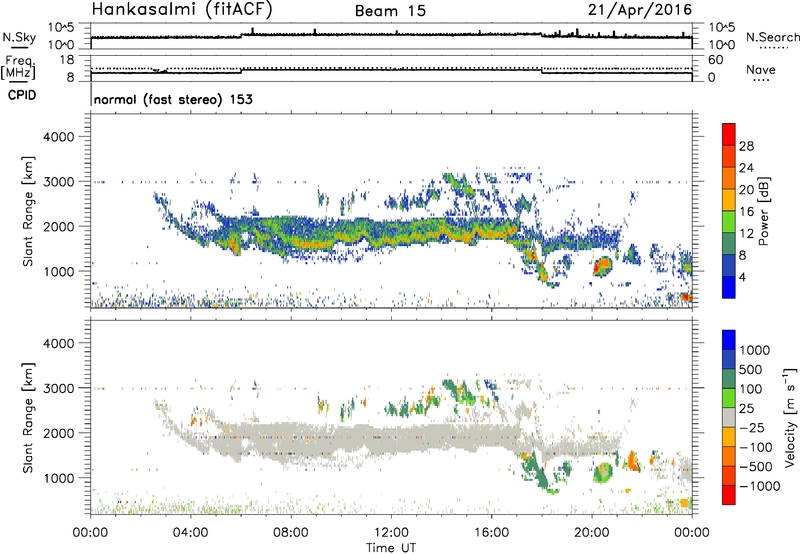
Task: Click the date '21/Apr/2016'
Action: click(x=640, y=10)
